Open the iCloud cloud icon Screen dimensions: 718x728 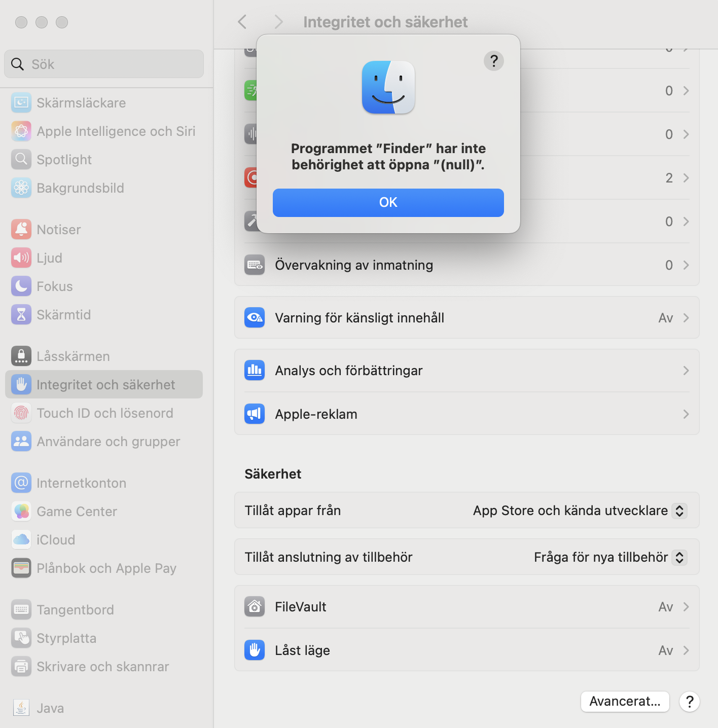click(21, 540)
